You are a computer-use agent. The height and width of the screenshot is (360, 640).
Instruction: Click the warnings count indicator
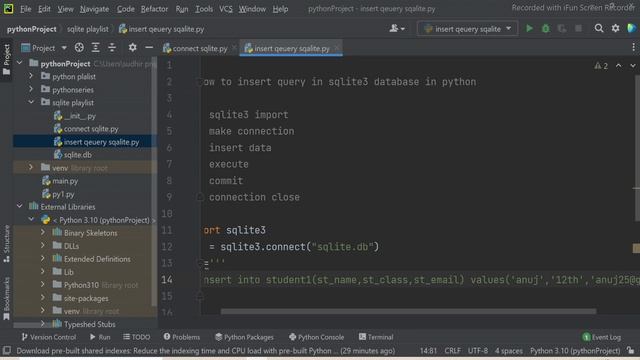coord(601,66)
